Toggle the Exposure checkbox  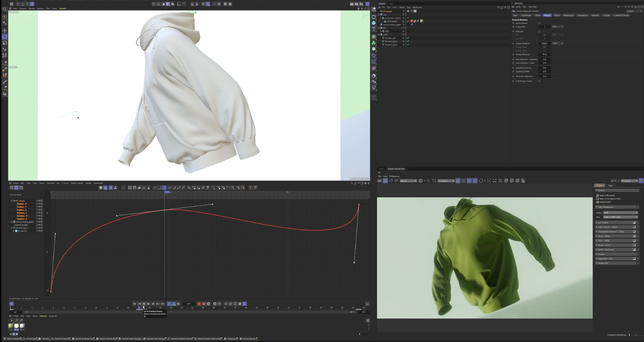tap(539, 32)
